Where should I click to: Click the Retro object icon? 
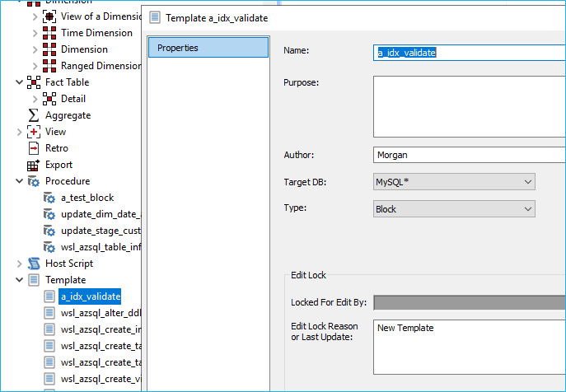tap(34, 148)
